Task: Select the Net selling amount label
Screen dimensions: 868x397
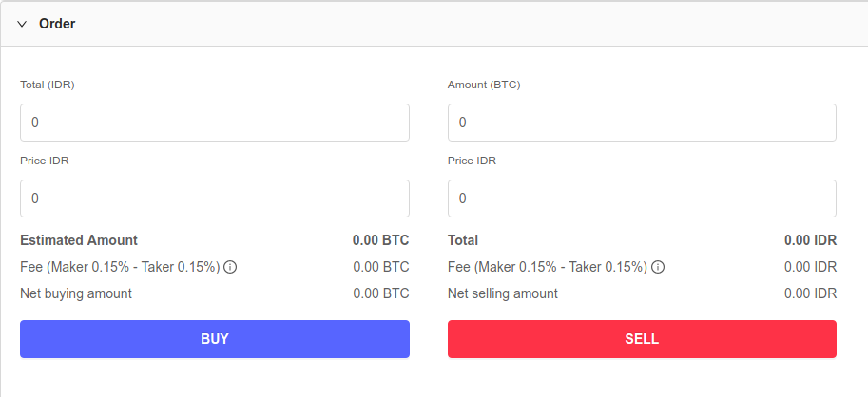Action: (x=503, y=293)
